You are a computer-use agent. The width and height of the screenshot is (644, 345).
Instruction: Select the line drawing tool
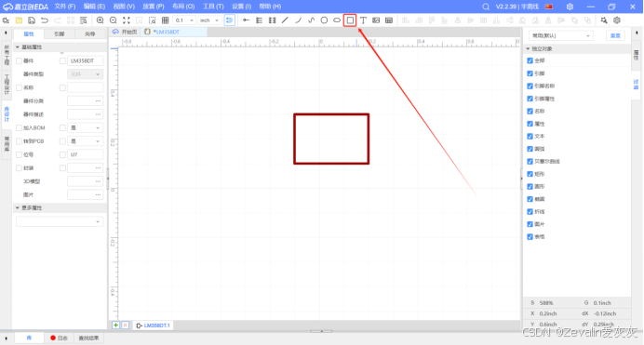point(285,20)
